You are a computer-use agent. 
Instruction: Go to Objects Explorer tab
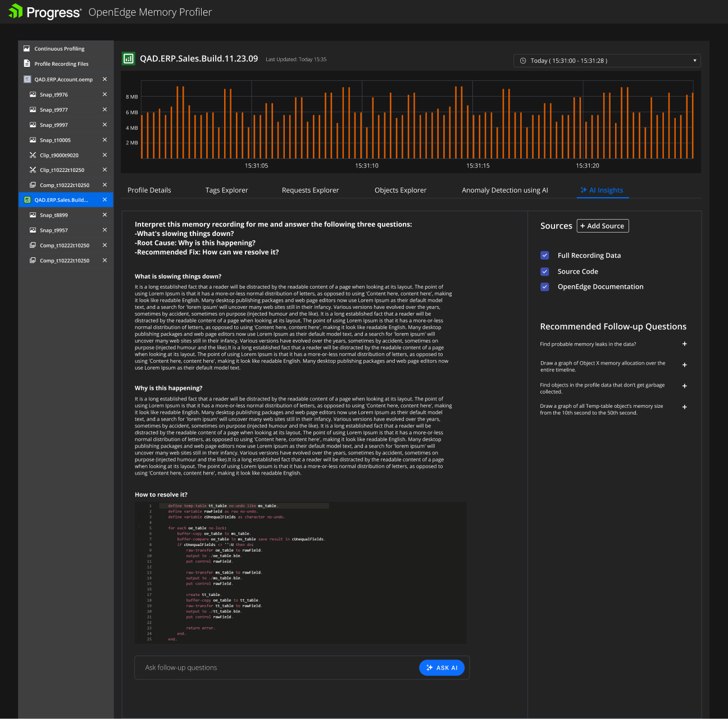coord(401,190)
